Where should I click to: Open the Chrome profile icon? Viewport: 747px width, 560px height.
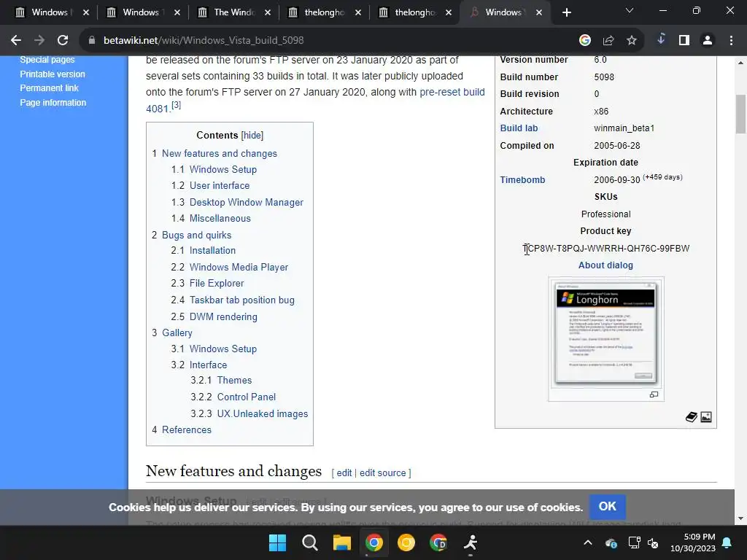coord(708,41)
